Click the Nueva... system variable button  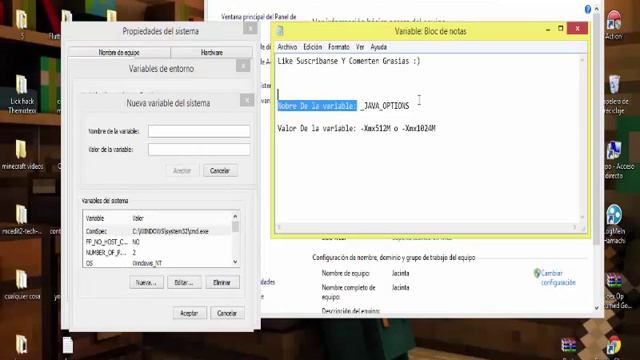(x=146, y=282)
